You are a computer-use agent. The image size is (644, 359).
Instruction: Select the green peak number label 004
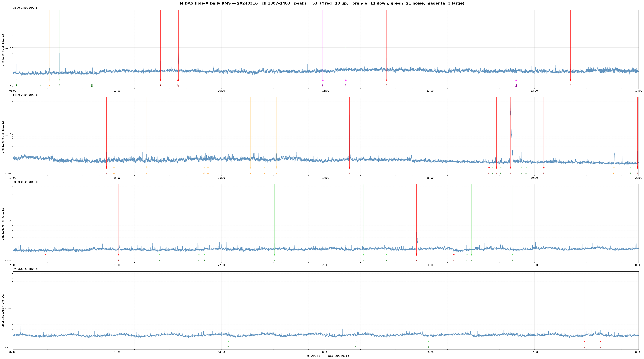click(92, 86)
